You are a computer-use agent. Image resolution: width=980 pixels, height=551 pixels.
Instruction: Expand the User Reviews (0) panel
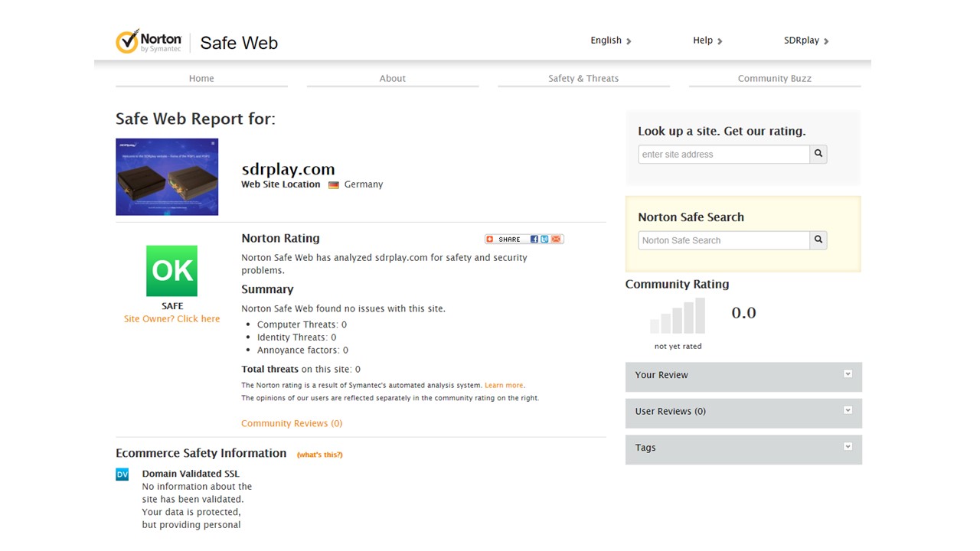(x=743, y=412)
